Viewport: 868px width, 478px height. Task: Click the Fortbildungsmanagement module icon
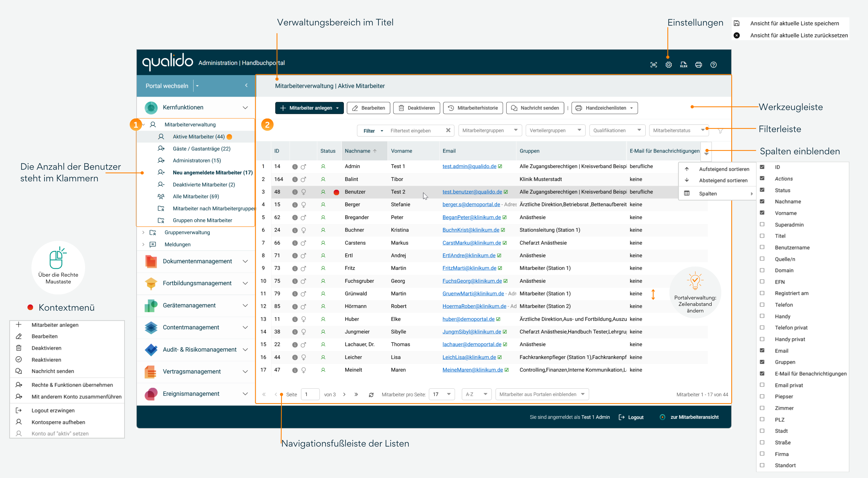point(151,283)
